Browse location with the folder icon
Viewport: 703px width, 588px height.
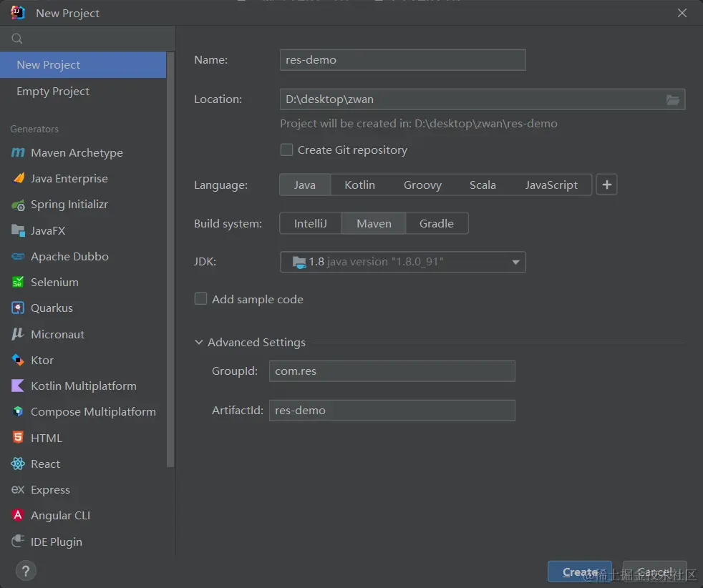click(672, 99)
